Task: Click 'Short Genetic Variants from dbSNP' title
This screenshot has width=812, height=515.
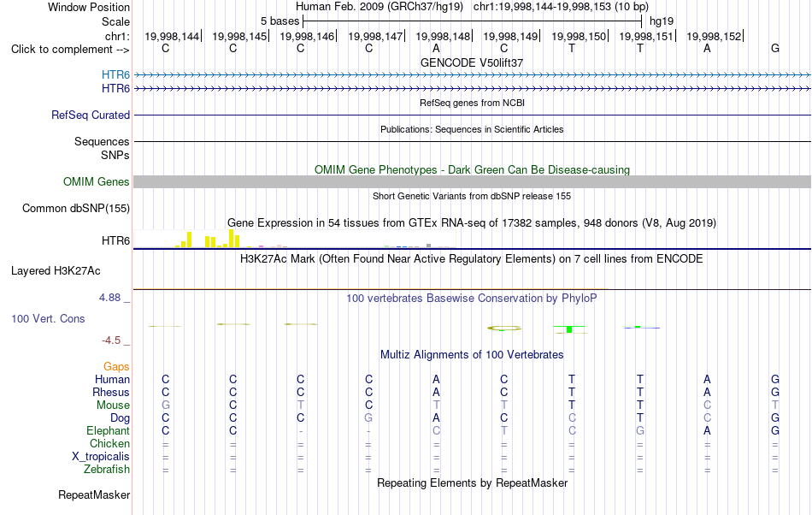Action: 472,196
